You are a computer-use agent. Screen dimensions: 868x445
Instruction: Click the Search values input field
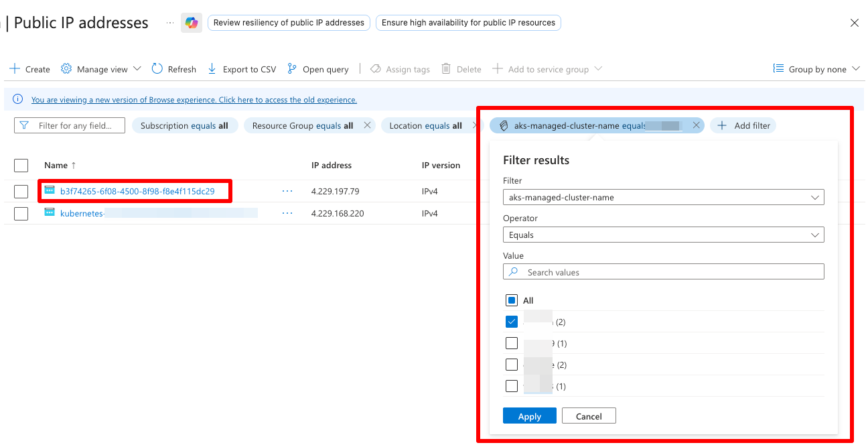coord(663,271)
